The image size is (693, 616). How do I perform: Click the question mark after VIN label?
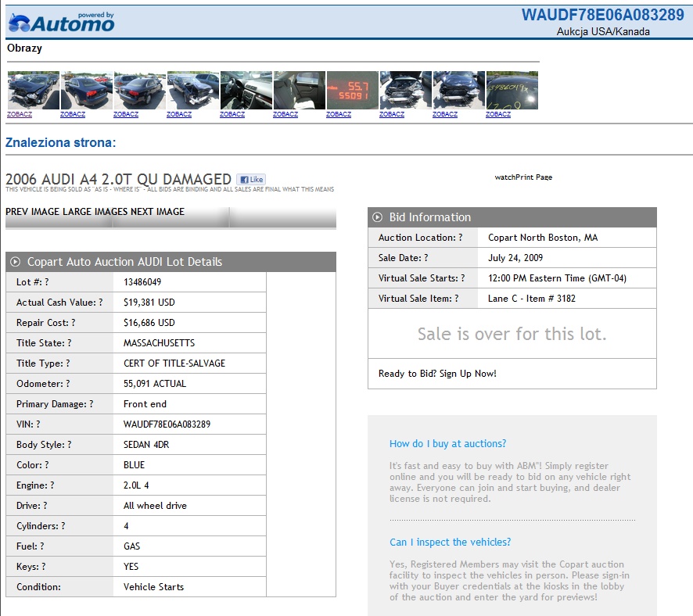[x=38, y=424]
